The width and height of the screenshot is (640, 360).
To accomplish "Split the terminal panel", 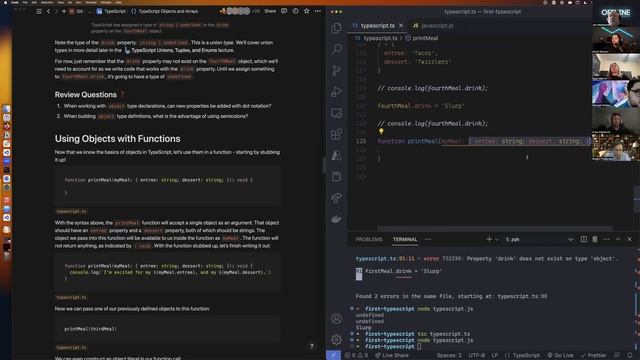I will click(x=584, y=239).
